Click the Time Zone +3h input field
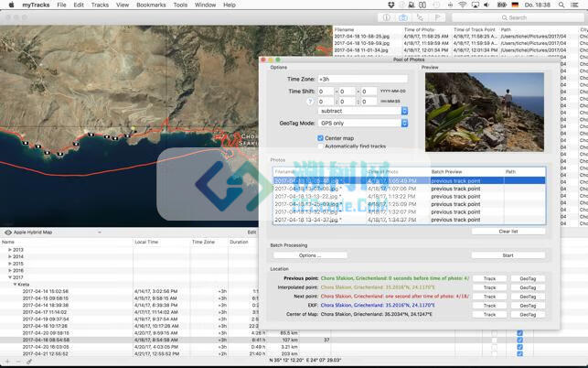This screenshot has height=368, width=588. pyautogui.click(x=363, y=80)
